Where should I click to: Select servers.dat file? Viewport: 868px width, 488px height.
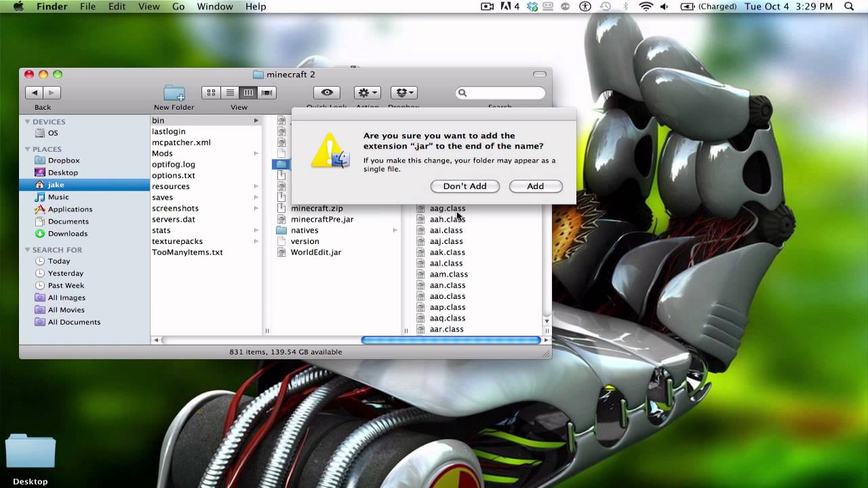pos(174,219)
